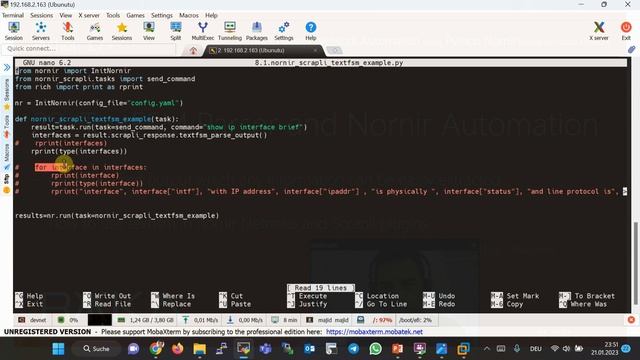Open the Macros menu
This screenshot has width=640, height=360.
click(189, 15)
